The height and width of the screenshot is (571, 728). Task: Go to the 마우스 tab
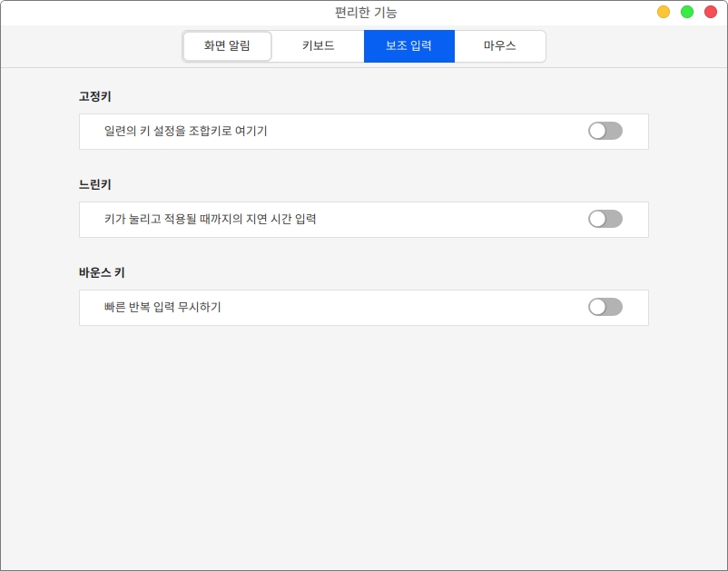pyautogui.click(x=499, y=46)
